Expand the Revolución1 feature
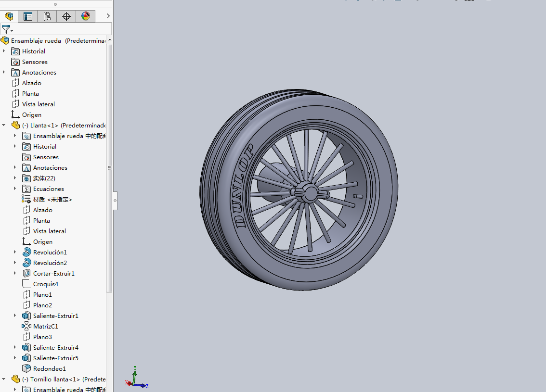This screenshot has height=392, width=546. 15,252
